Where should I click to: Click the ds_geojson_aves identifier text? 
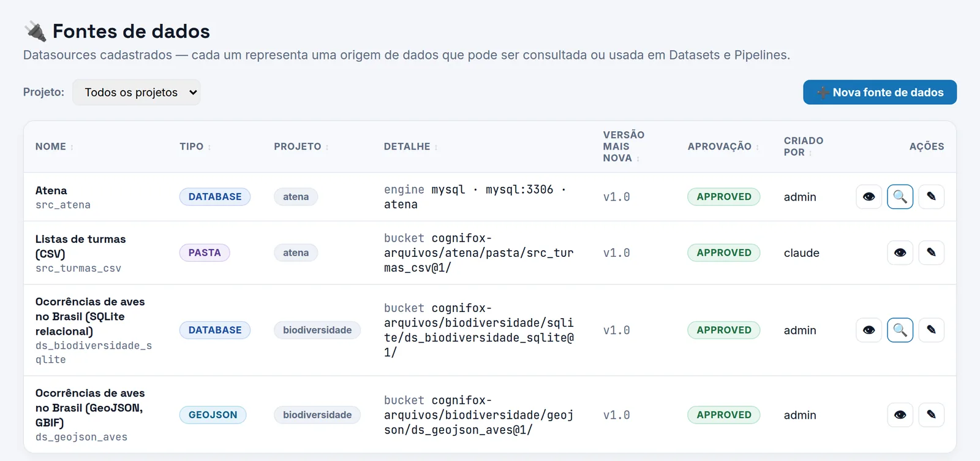click(x=81, y=437)
